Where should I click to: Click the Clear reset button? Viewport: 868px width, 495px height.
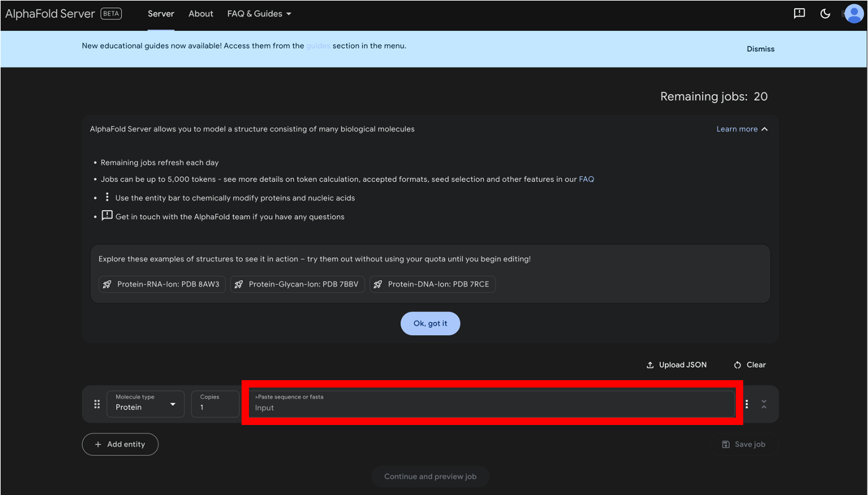[750, 365]
